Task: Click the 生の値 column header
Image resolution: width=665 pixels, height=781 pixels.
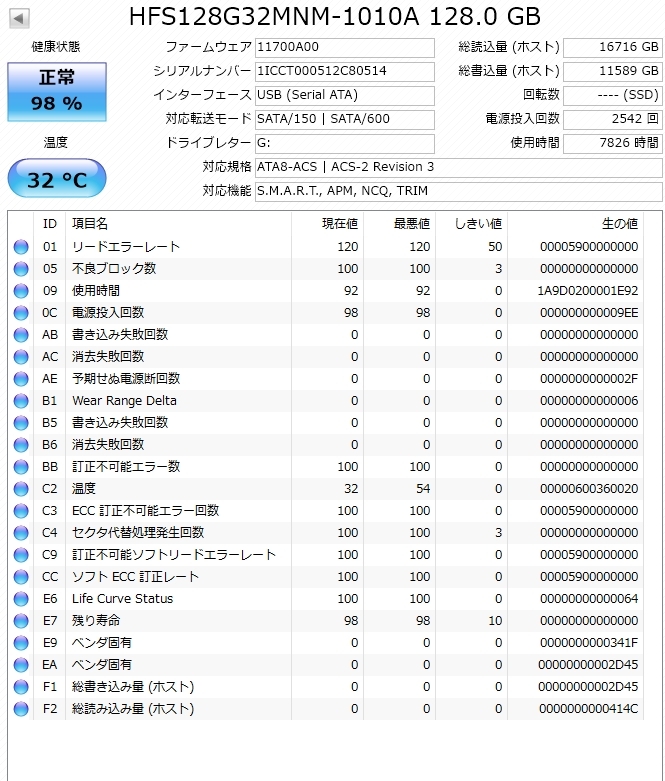Action: (x=575, y=224)
